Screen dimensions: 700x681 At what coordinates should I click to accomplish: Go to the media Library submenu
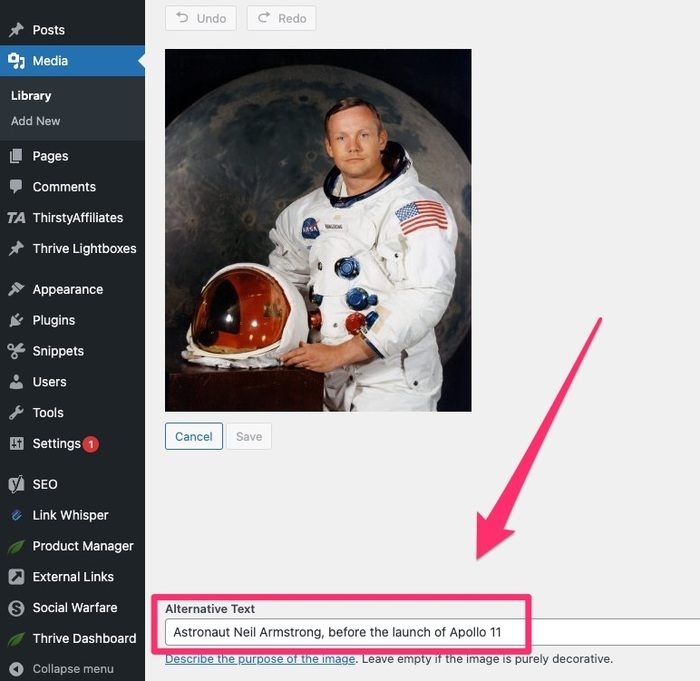click(31, 96)
